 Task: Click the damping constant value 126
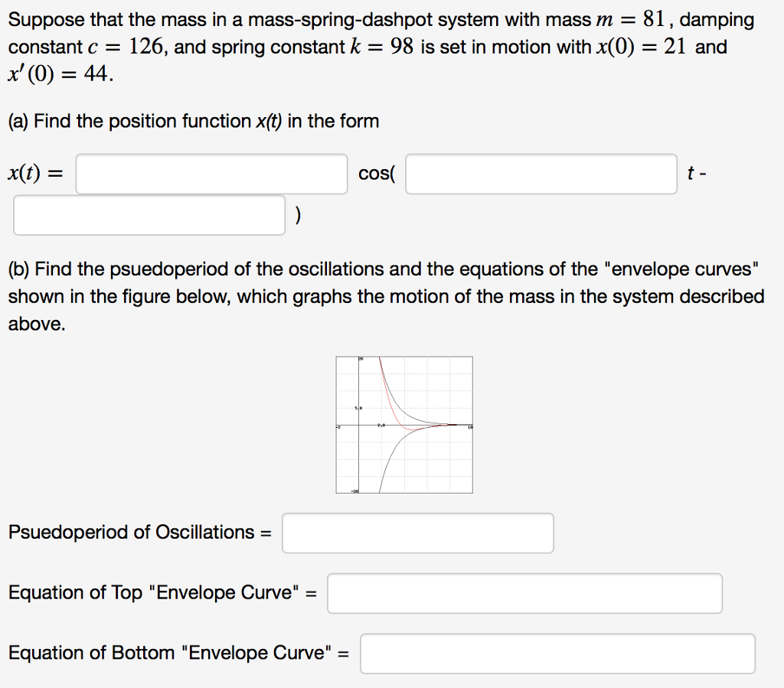point(145,47)
